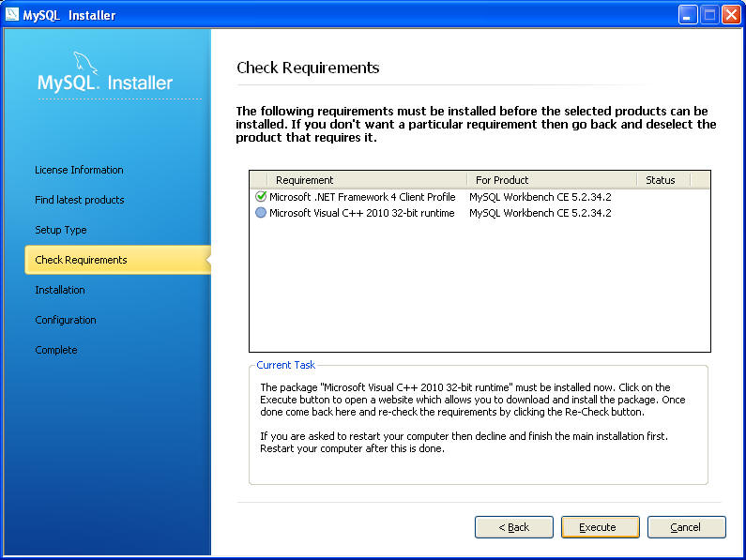Sort by the Requirement column header
This screenshot has width=746, height=560.
tap(366, 180)
